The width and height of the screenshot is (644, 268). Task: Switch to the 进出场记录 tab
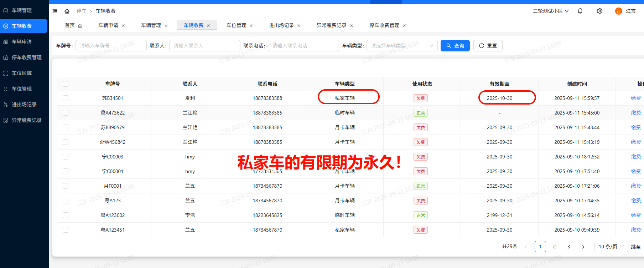[x=281, y=25]
